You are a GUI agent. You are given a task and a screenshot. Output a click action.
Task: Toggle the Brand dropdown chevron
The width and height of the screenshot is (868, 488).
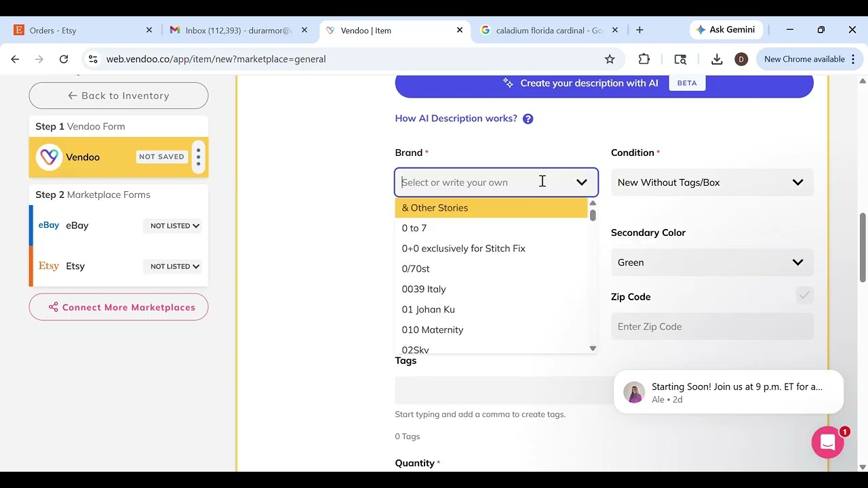click(582, 182)
